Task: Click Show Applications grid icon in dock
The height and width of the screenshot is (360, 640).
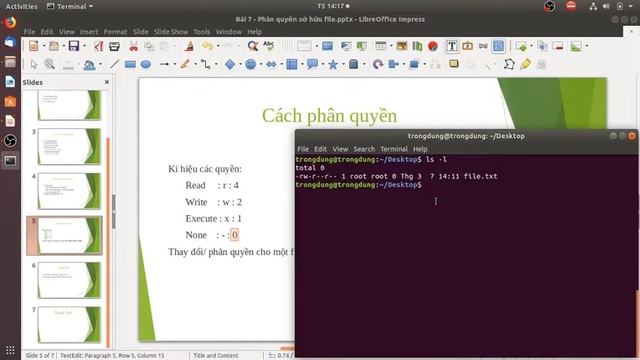Action: point(10,350)
